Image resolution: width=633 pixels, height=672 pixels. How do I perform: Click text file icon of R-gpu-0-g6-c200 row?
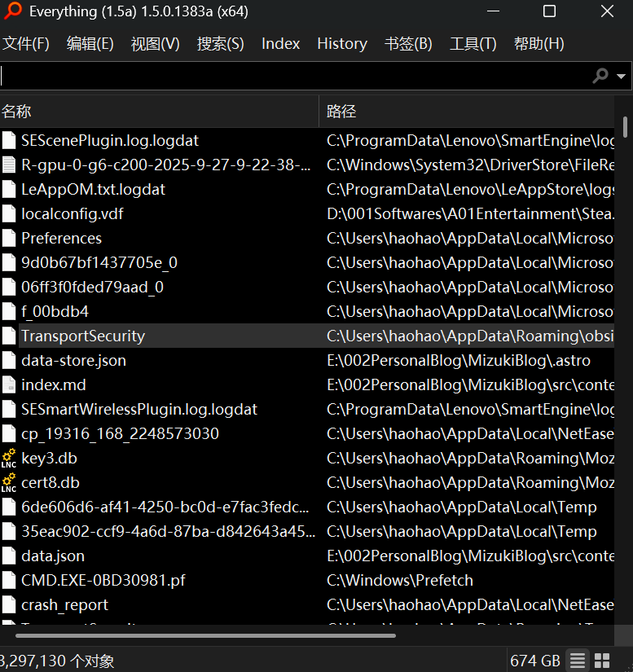(9, 165)
